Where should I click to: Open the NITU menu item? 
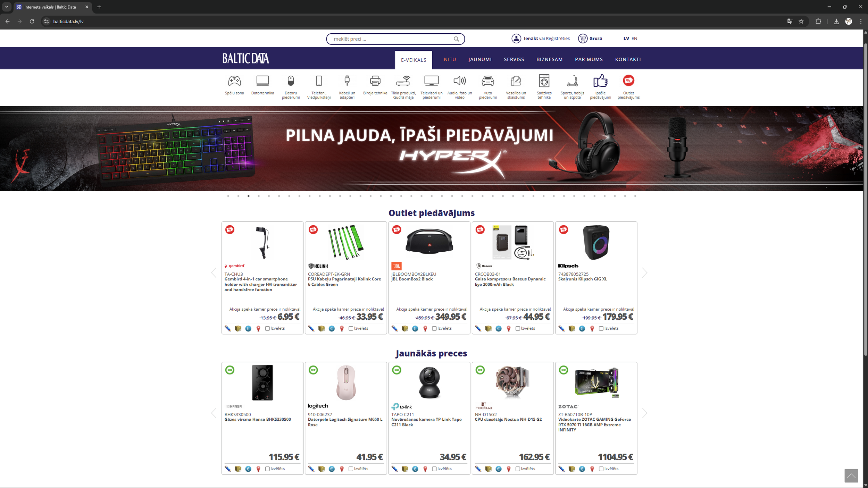coord(450,59)
